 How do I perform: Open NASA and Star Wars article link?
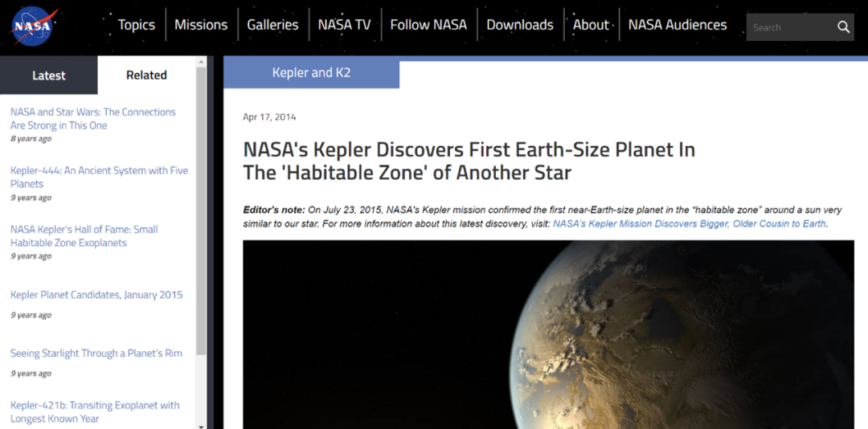point(93,118)
